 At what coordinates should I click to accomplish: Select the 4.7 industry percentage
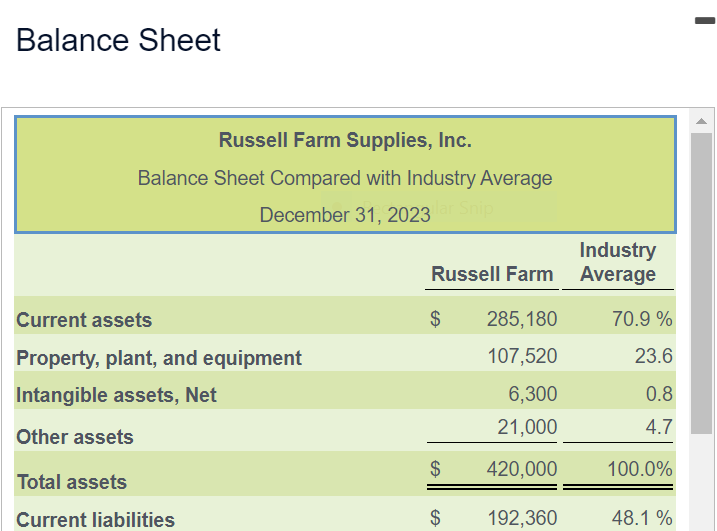[659, 427]
